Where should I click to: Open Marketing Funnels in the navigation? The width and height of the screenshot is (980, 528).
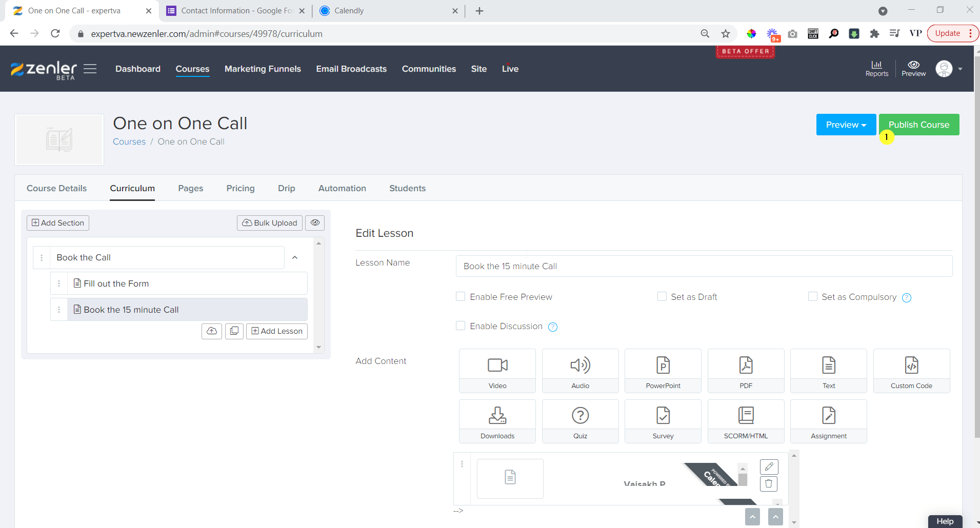tap(263, 69)
